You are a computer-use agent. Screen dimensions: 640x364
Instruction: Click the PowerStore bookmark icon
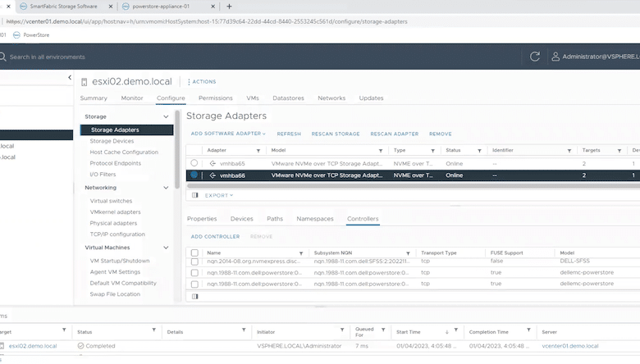point(16,35)
